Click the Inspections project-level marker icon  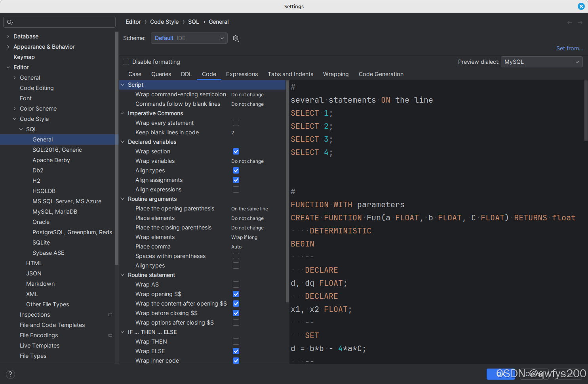(110, 315)
